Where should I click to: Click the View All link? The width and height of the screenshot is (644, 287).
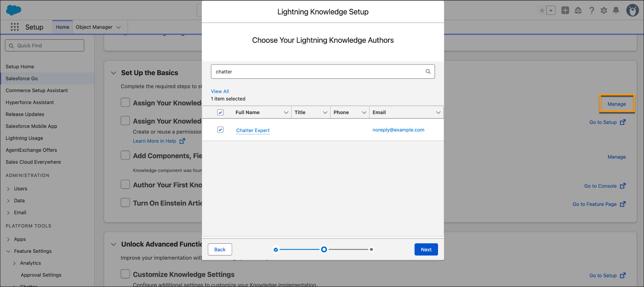click(220, 91)
